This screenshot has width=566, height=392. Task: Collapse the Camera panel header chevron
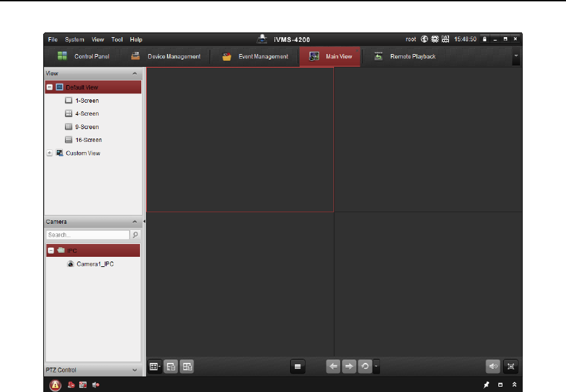pos(135,222)
